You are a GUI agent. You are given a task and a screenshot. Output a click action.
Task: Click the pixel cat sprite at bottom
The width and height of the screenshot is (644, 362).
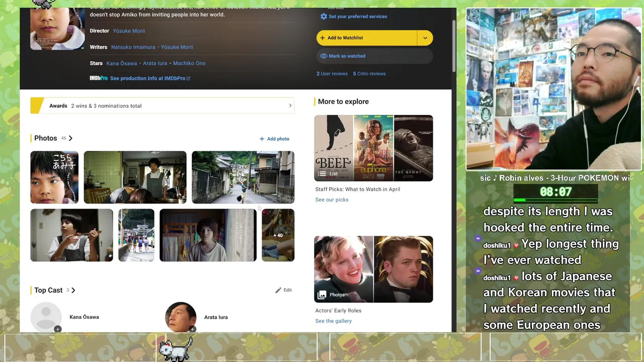[176, 348]
